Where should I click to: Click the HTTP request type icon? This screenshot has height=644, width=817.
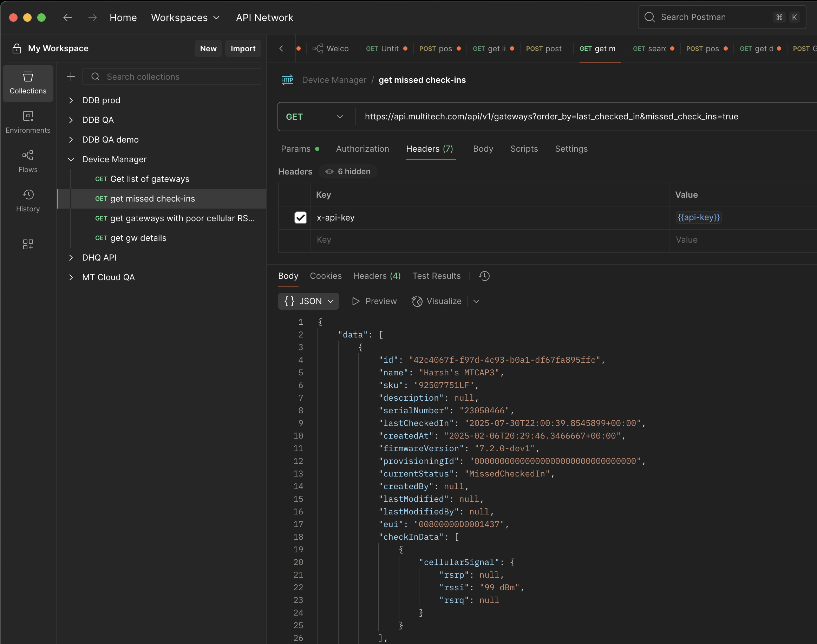click(x=287, y=80)
